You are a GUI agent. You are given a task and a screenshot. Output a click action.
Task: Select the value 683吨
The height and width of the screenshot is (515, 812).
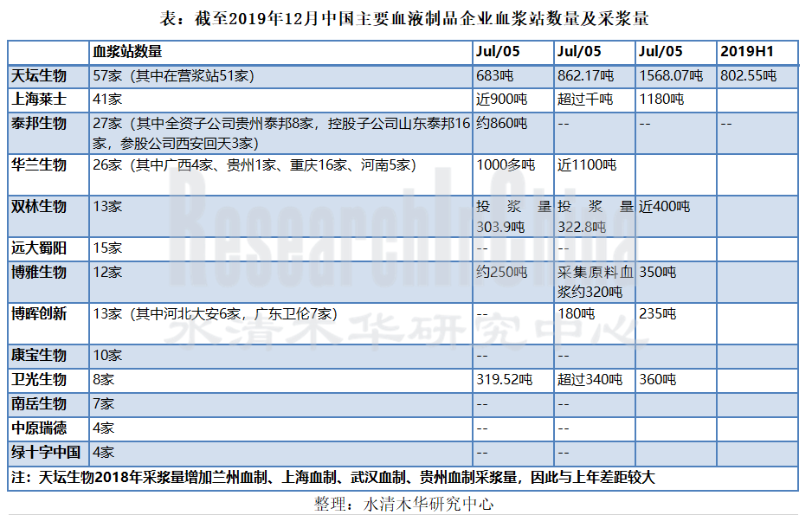[494, 76]
